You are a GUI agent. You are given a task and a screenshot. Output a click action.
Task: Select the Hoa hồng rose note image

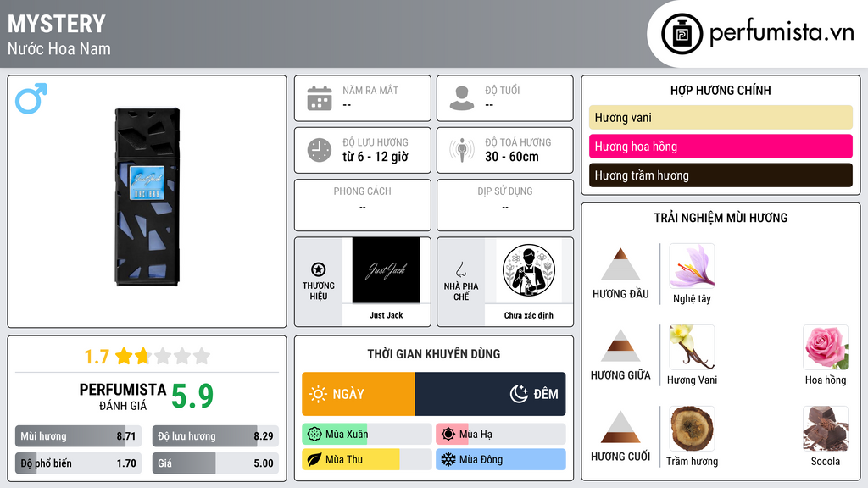[x=826, y=347]
